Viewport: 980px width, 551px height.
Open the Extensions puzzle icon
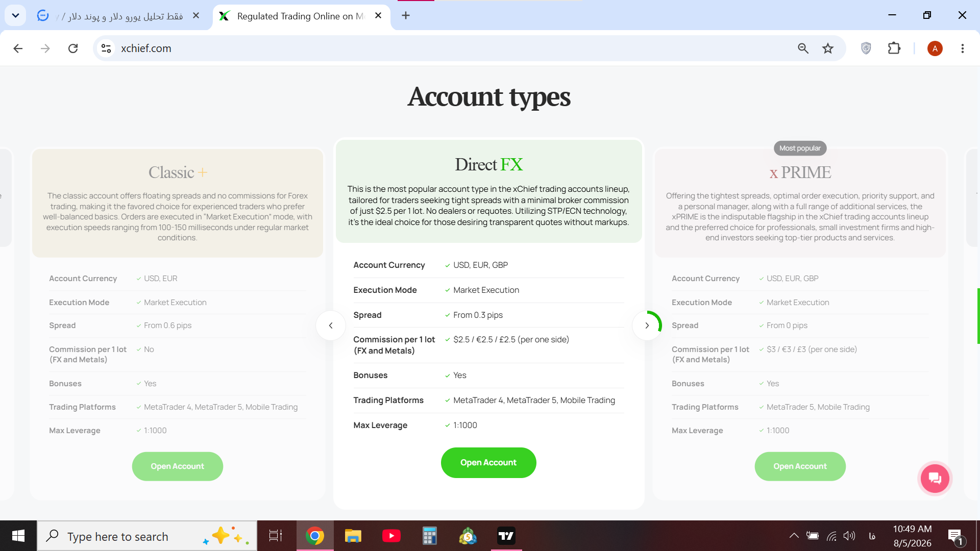(894, 48)
